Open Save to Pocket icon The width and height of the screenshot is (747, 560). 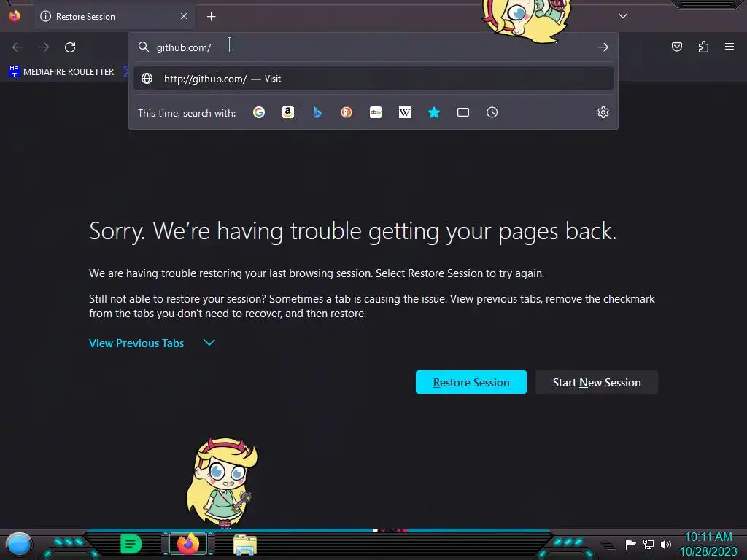(677, 47)
